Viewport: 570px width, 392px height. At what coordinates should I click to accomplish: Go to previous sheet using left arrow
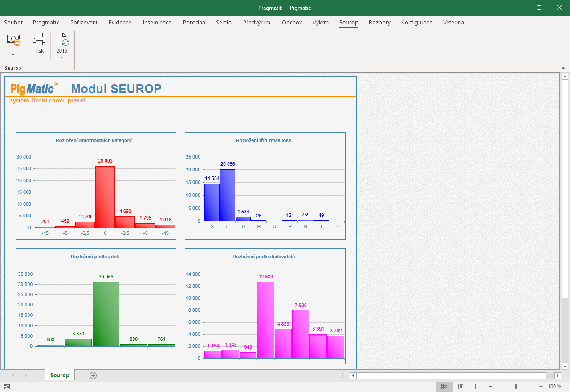(13, 376)
